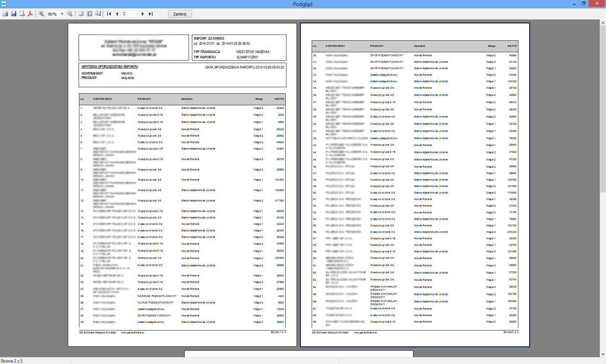Toggle the page outline view icon

point(81,14)
